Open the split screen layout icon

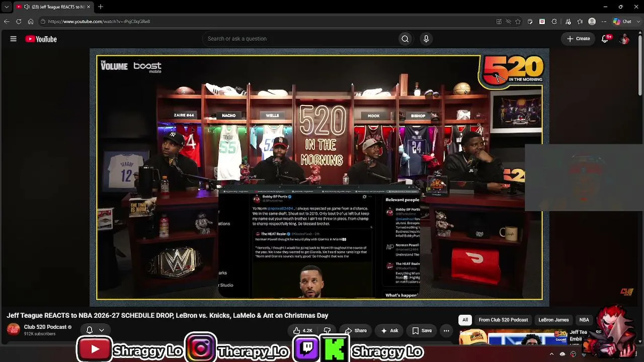point(499,22)
